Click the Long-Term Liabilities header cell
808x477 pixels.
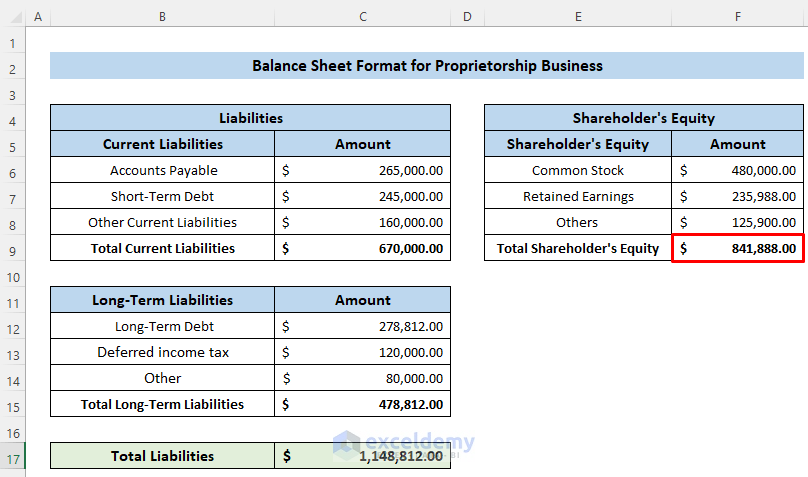pyautogui.click(x=162, y=300)
